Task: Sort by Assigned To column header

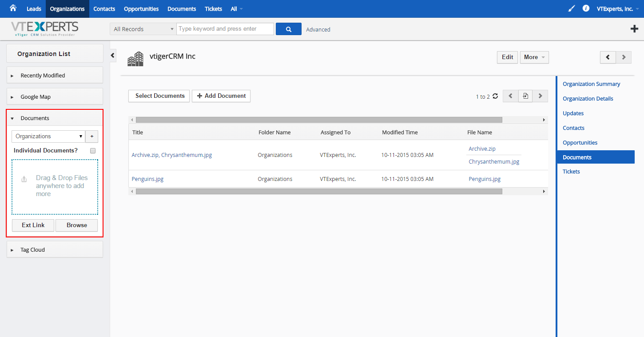Action: tap(335, 132)
